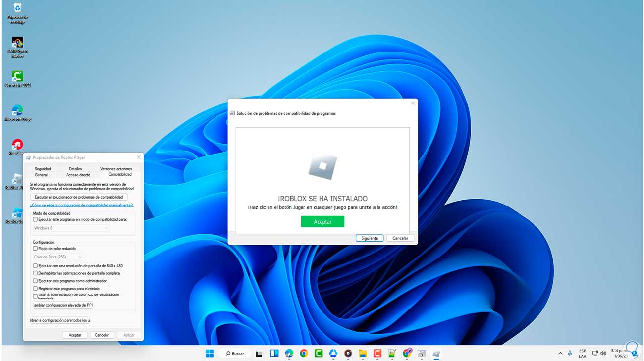Check 'Modo de color reducido'

[x=35, y=249]
